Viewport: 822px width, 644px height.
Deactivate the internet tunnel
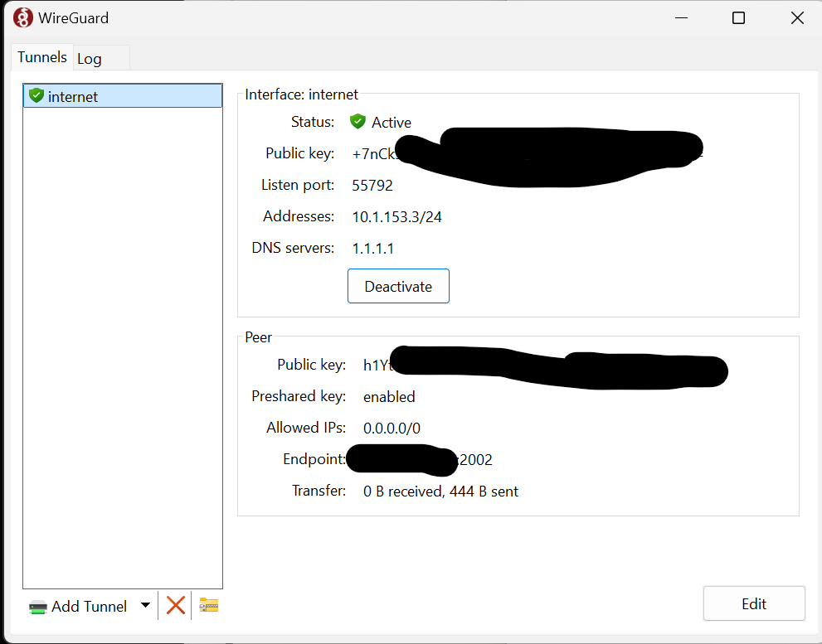point(398,286)
